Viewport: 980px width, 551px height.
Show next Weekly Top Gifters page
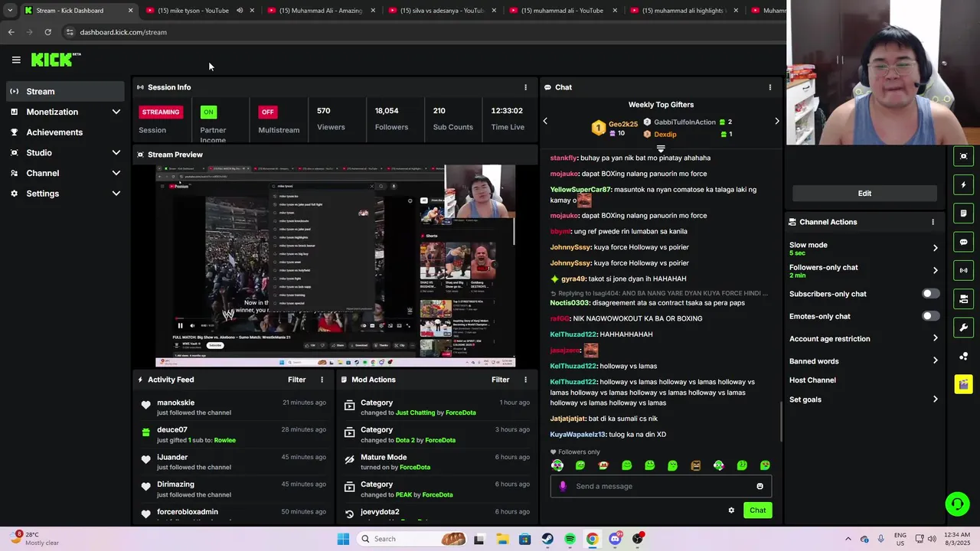[x=776, y=121]
